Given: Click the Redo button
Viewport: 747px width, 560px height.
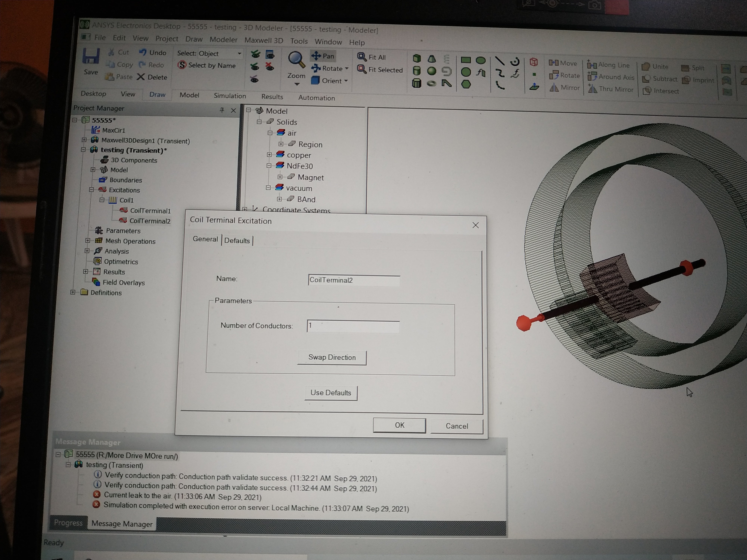Looking at the screenshot, I should (x=151, y=65).
